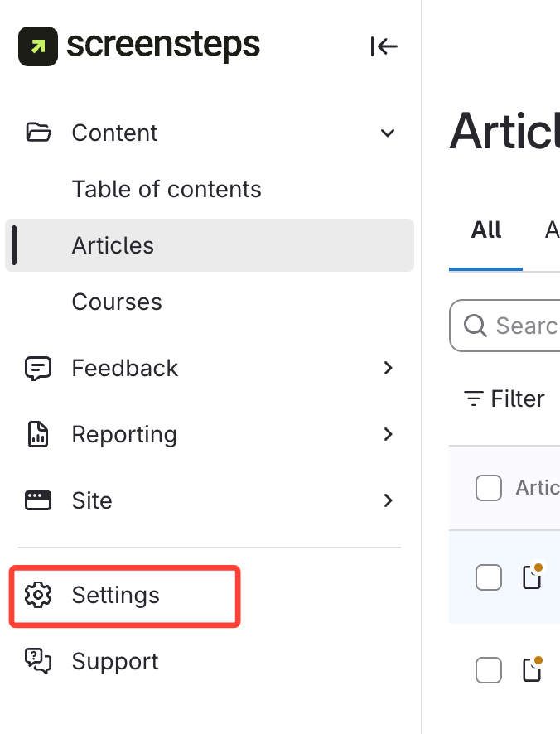Open Table of contents
The height and width of the screenshot is (734, 560).
click(167, 189)
